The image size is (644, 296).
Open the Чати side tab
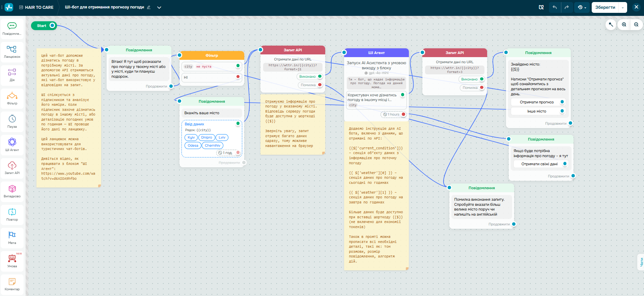pos(641,262)
